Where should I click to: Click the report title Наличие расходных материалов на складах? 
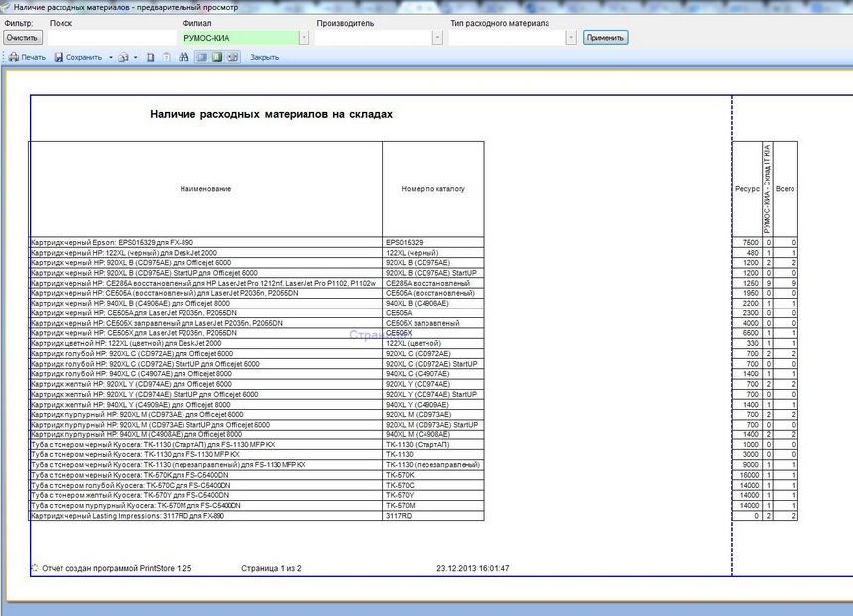[x=271, y=114]
